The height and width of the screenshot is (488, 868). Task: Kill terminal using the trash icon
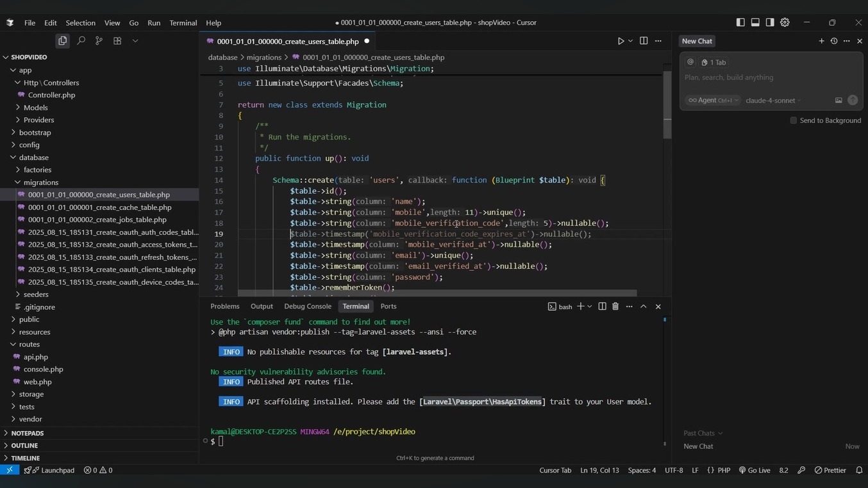coord(615,307)
